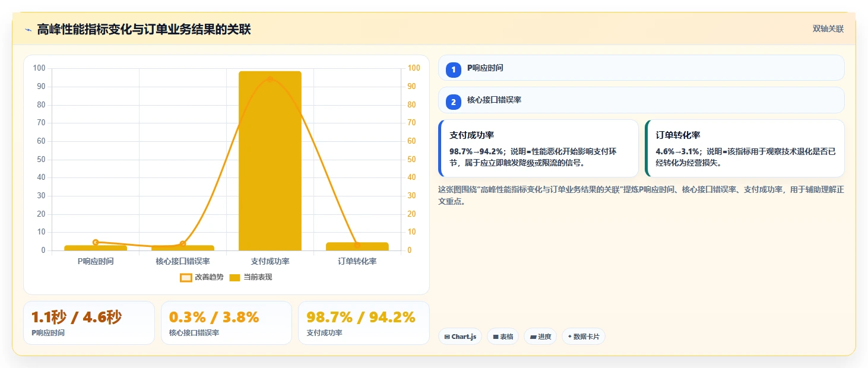This screenshot has width=868, height=368.
Task: Toggle the 当前表现 legend entry
Action: pyautogui.click(x=251, y=277)
